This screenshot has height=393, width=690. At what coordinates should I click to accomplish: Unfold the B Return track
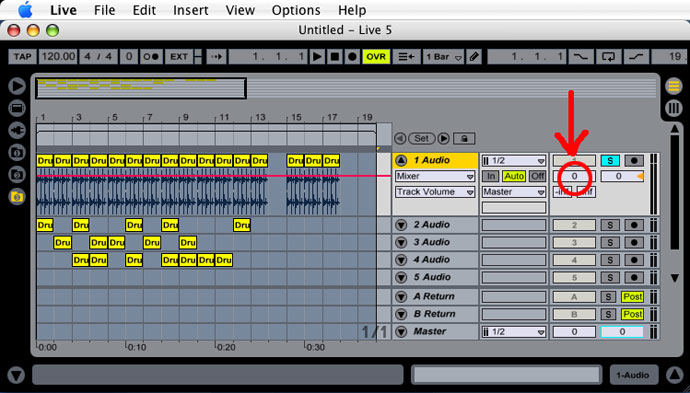coord(401,315)
